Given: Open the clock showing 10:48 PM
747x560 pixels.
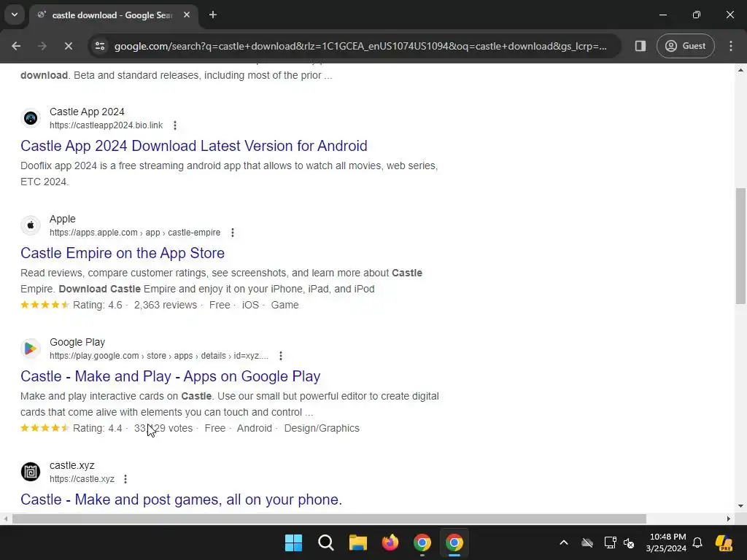Looking at the screenshot, I should (x=666, y=542).
